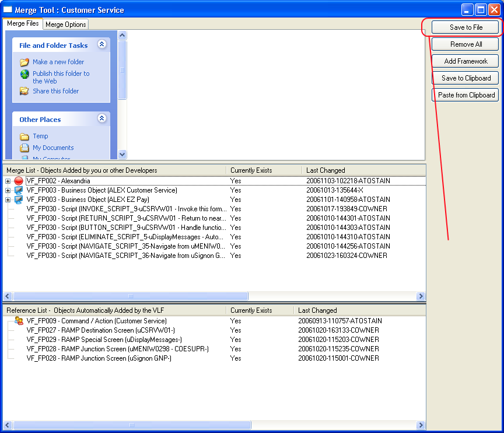Open Publish this folder to the Web link
The image size is (504, 433).
click(61, 77)
